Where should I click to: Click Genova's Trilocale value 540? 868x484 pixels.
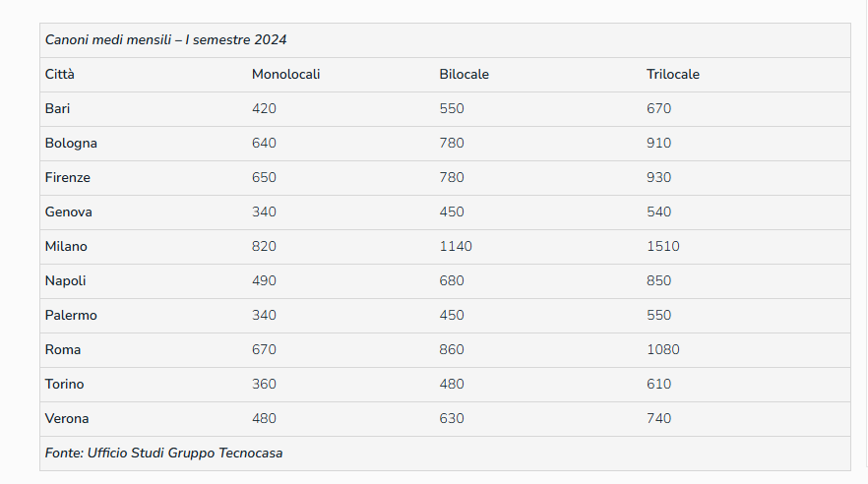[658, 212]
